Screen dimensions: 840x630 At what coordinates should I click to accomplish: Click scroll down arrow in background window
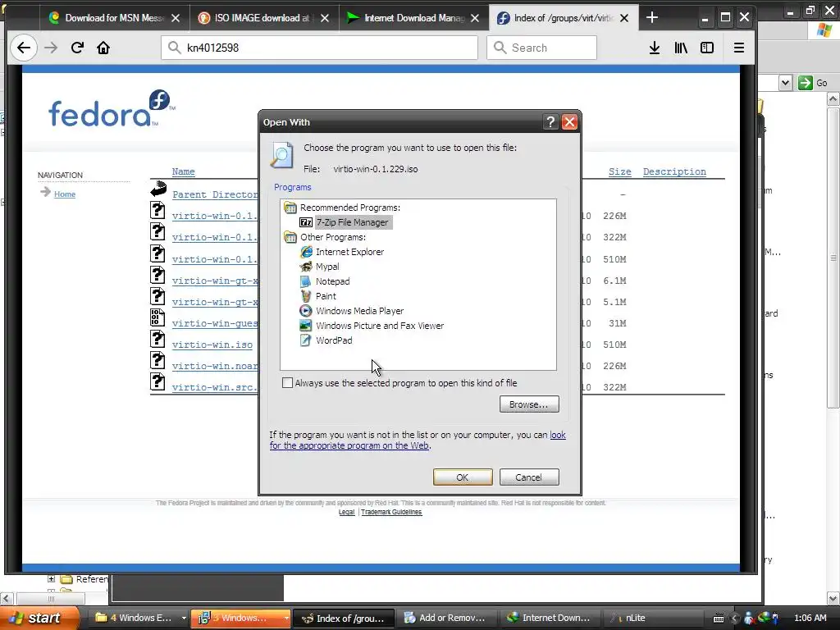point(833,598)
